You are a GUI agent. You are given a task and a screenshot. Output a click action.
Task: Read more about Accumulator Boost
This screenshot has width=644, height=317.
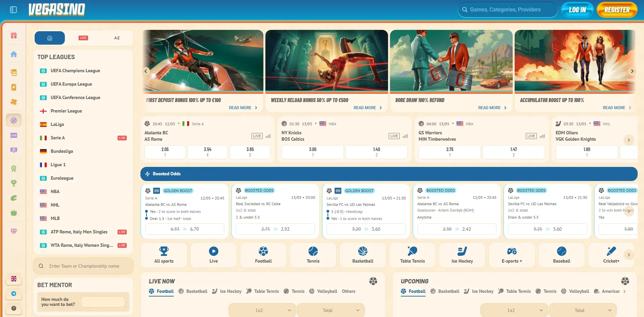(617, 108)
